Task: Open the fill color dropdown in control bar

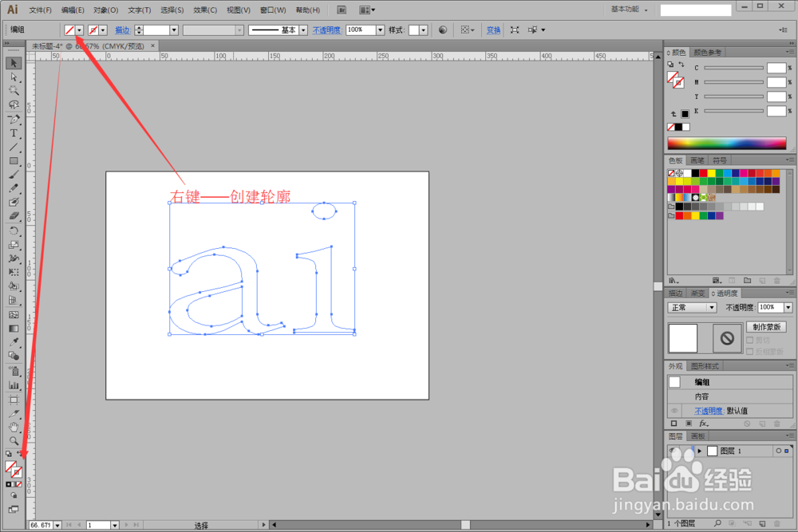Action: tap(79, 30)
